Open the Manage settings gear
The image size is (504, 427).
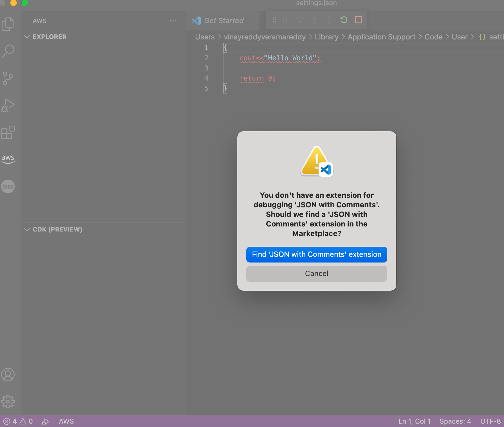click(8, 402)
